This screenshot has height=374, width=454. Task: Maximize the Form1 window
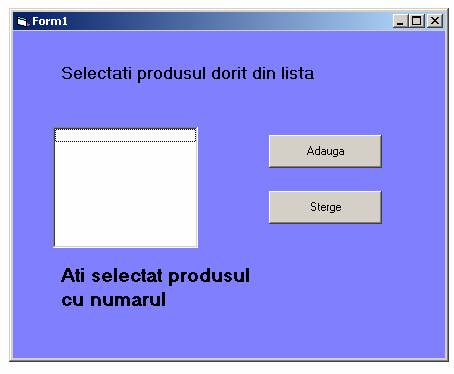(416, 21)
